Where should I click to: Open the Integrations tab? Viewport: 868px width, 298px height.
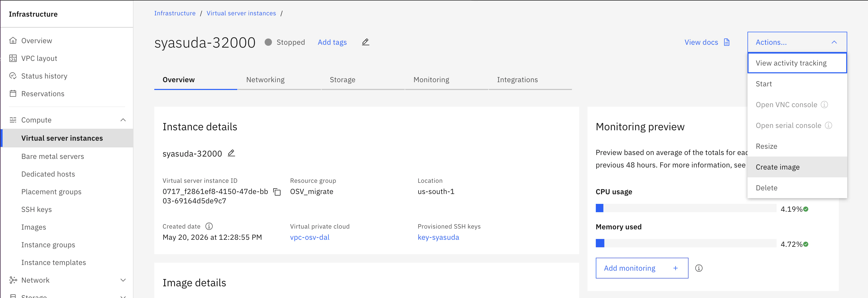(530, 80)
